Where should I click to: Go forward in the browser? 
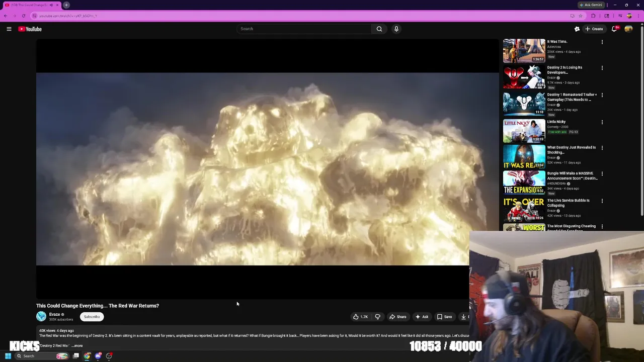pyautogui.click(x=14, y=16)
